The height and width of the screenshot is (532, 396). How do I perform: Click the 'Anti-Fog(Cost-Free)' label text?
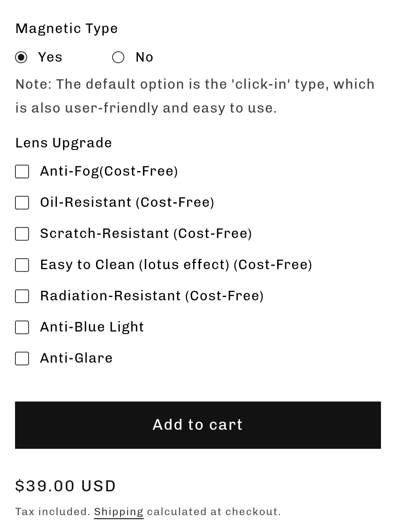click(x=109, y=171)
